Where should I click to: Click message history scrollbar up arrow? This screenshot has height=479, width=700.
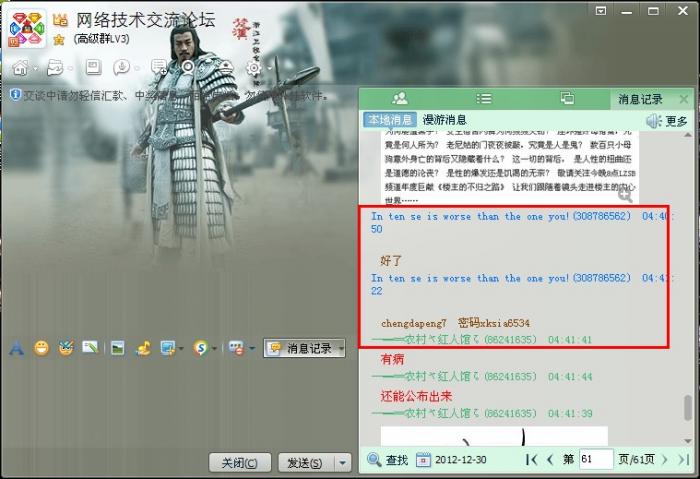pos(688,134)
